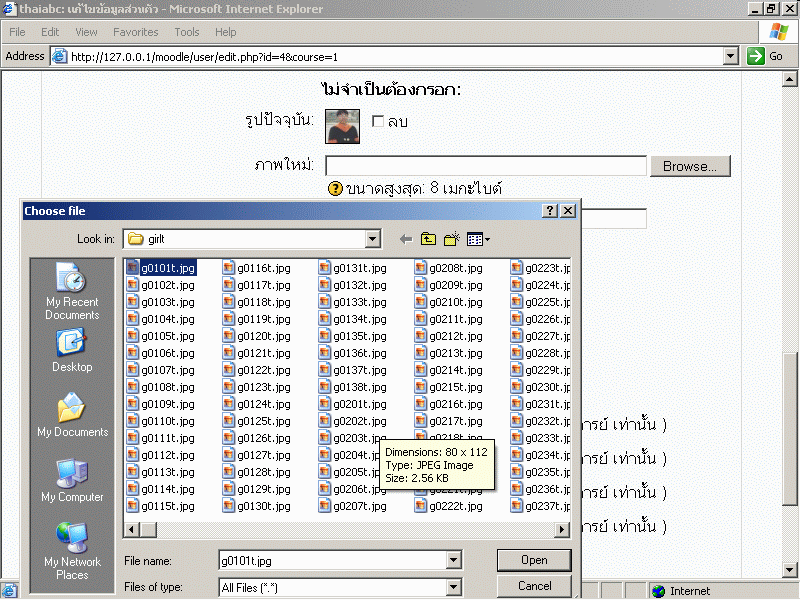Click the Up One Level folder icon

tap(428, 239)
